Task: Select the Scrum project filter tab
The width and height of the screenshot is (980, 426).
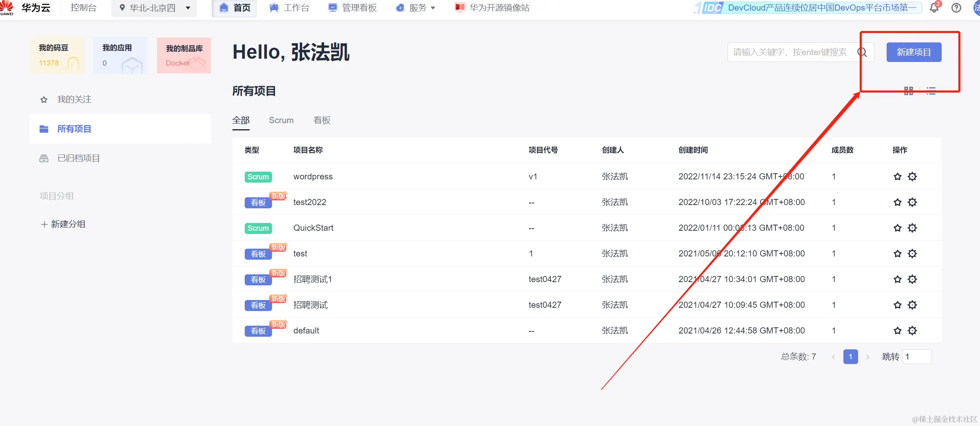Action: (281, 121)
